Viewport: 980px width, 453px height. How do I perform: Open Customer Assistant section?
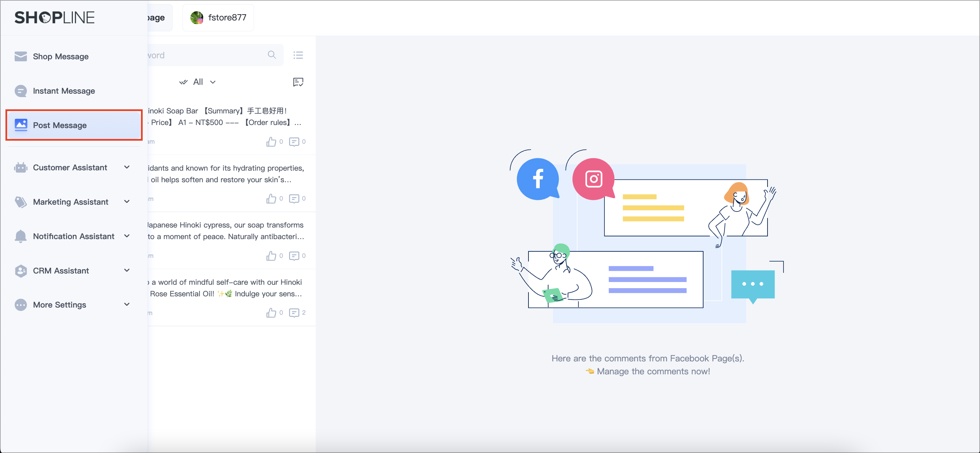pos(74,168)
